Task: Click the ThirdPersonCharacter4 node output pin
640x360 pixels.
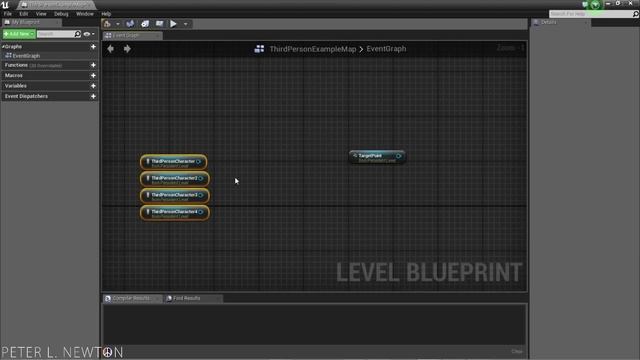Action: pyautogui.click(x=201, y=212)
